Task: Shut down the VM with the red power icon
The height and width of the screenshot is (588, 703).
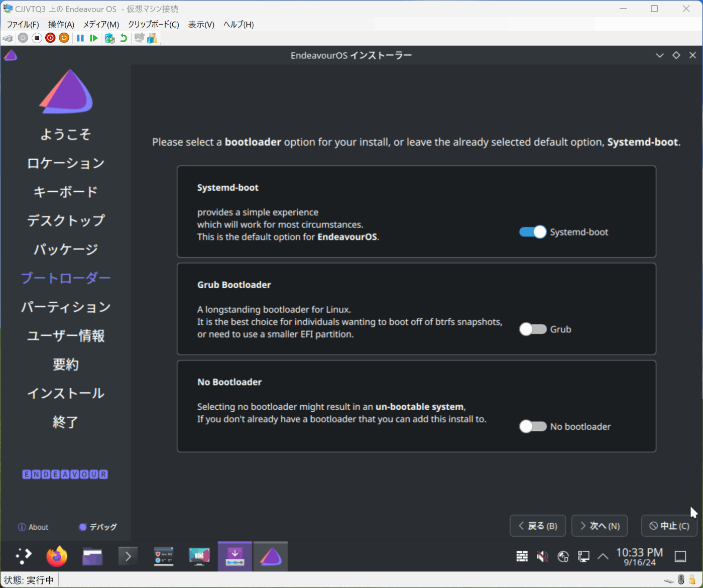Action: coord(50,38)
